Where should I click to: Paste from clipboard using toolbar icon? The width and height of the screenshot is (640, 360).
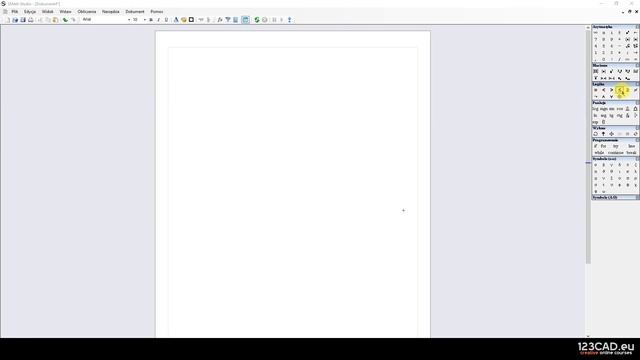[x=55, y=20]
